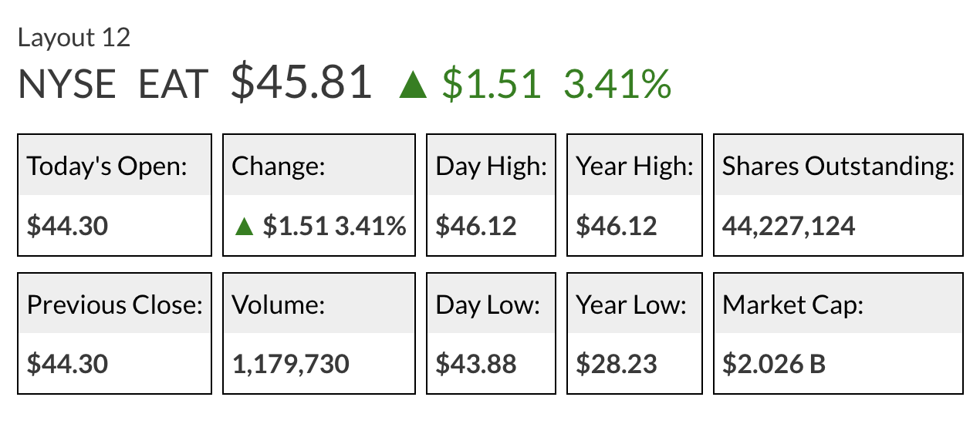The height and width of the screenshot is (424, 980).
Task: Click the Shares Outstanding label
Action: point(838,166)
